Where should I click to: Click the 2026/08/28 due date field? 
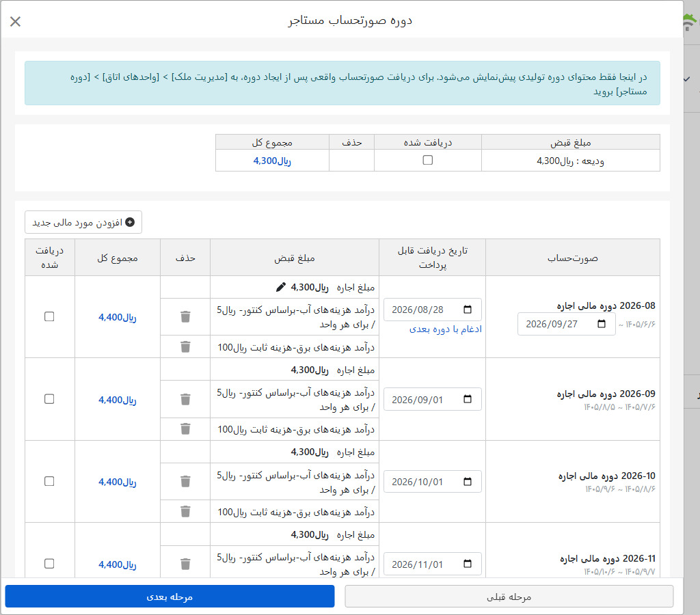432,310
